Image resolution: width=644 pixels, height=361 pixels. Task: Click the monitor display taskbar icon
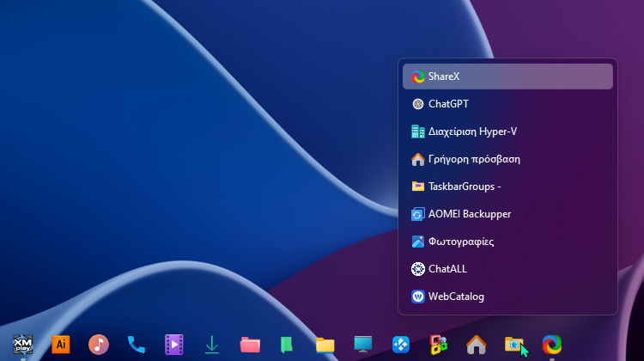[363, 344]
